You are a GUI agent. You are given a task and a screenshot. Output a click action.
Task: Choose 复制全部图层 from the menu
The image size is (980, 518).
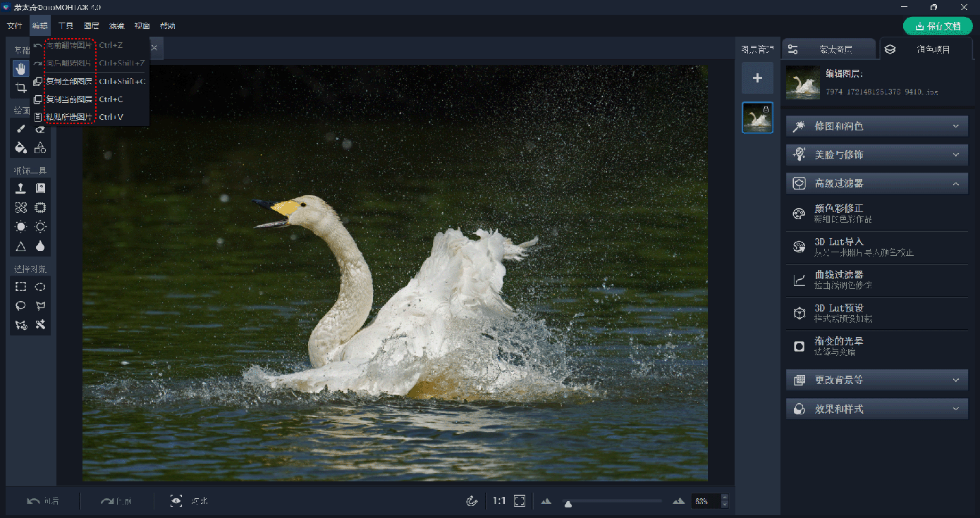(90, 81)
